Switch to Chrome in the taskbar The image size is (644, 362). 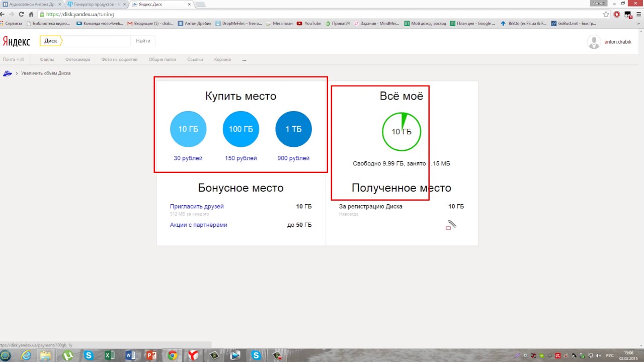(x=173, y=355)
